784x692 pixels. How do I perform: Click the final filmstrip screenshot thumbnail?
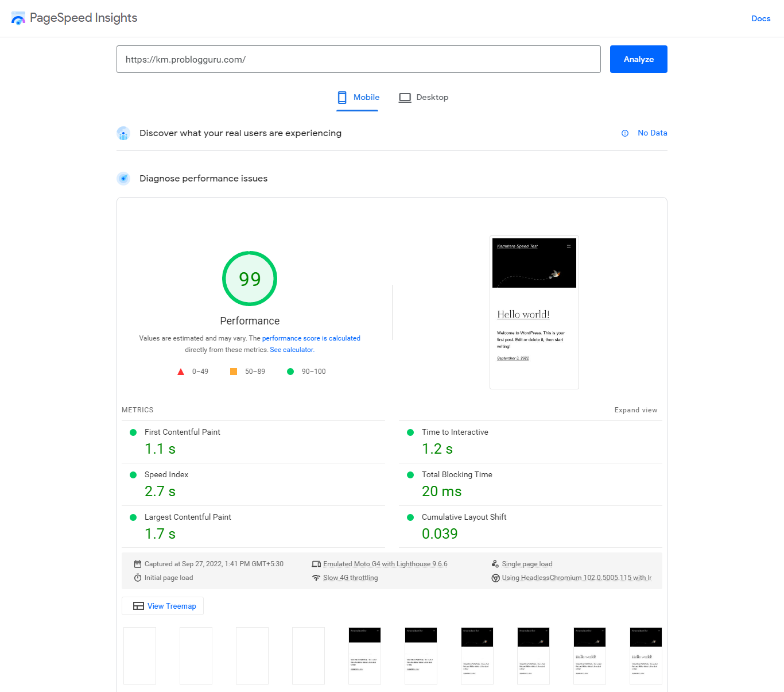pos(646,655)
